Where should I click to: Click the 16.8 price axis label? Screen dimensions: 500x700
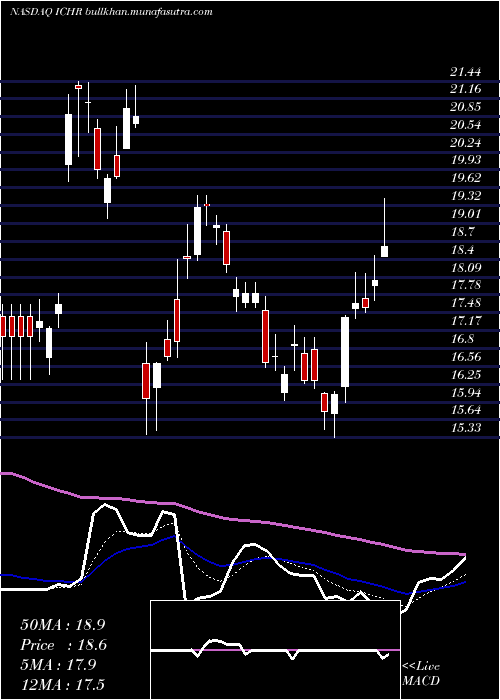point(462,338)
